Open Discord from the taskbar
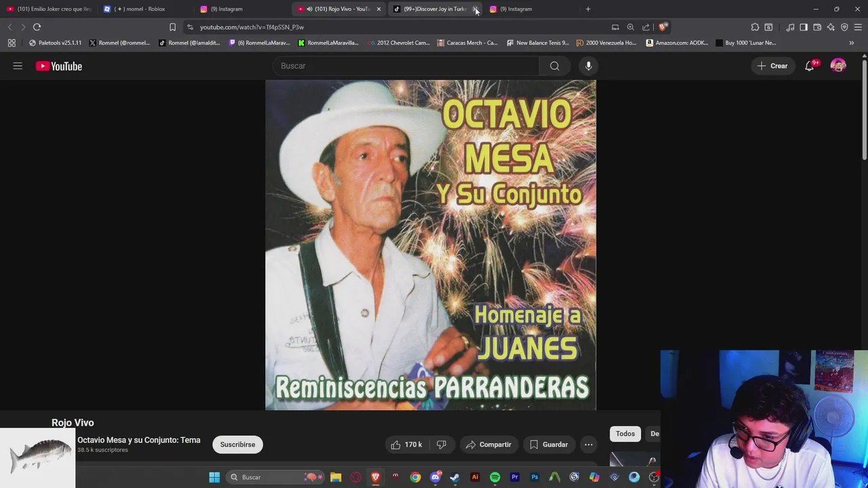Screen dimensions: 868x488 pos(435,477)
